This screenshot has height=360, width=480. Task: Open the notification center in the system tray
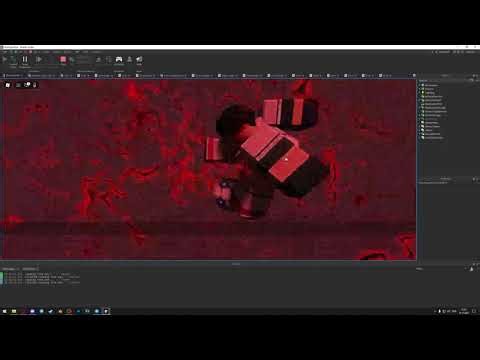(x=474, y=311)
